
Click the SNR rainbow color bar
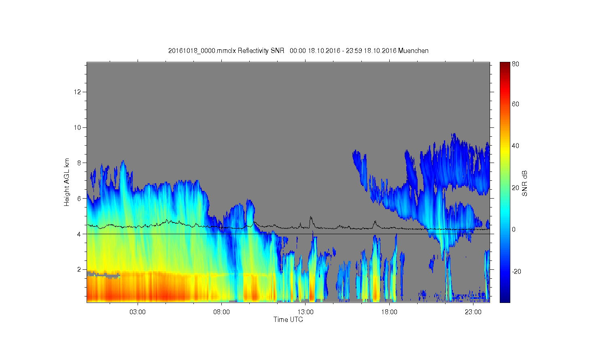tap(505, 182)
